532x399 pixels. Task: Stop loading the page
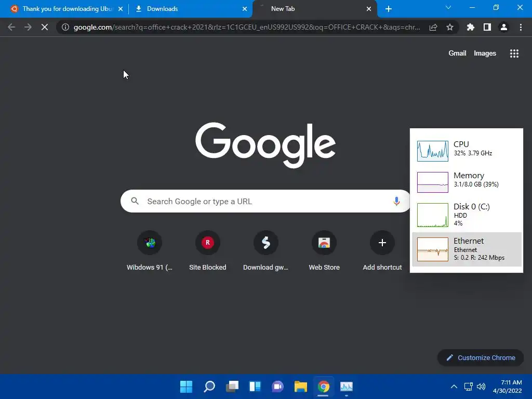pos(45,27)
